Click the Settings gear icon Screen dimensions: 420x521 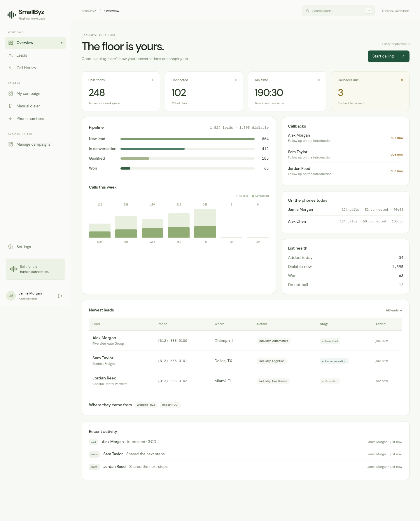point(11,247)
